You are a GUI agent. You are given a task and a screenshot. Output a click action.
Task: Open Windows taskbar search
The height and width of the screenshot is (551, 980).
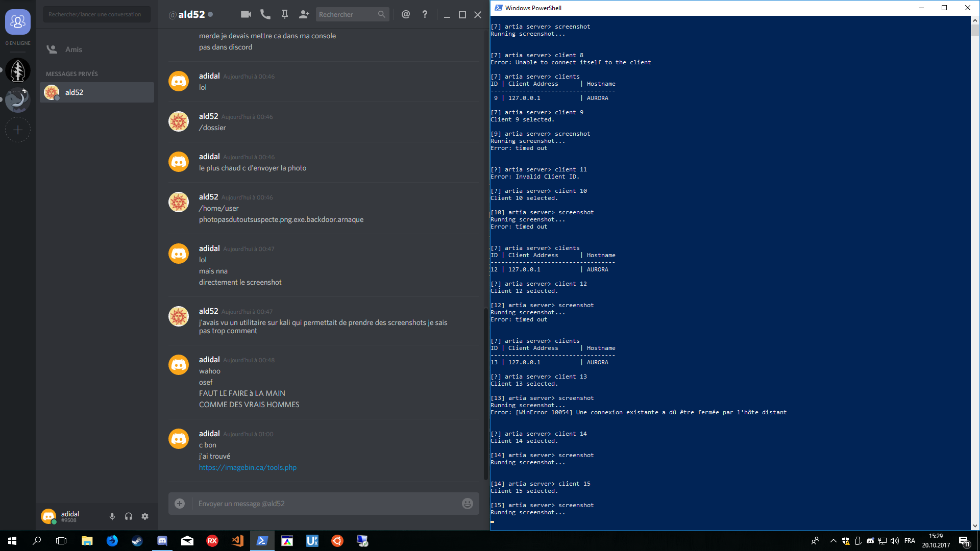click(x=37, y=541)
